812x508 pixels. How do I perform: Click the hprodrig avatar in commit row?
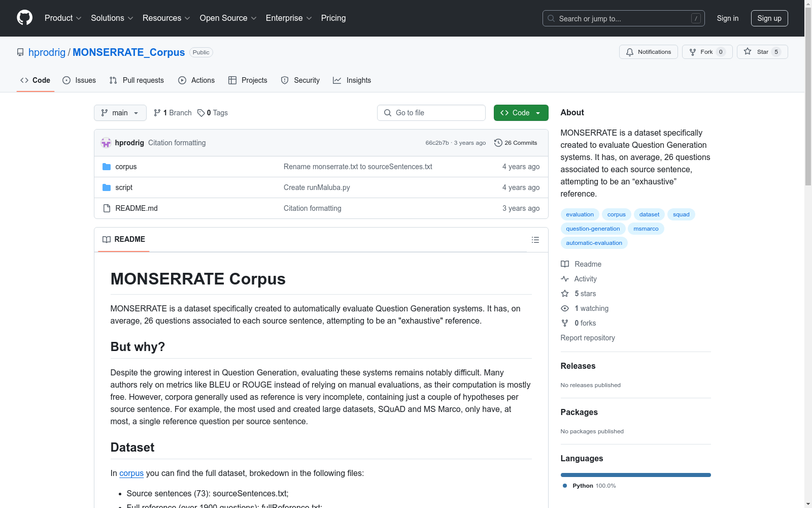click(x=106, y=143)
